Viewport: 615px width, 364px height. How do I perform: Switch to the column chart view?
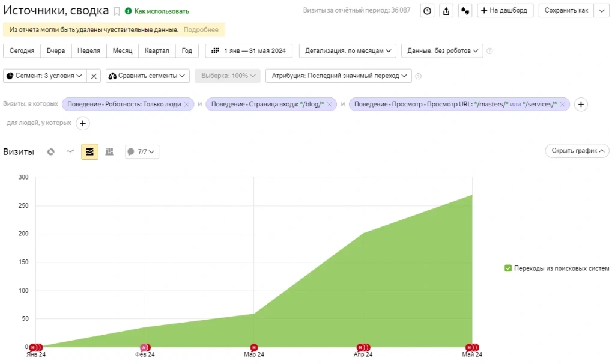(109, 152)
